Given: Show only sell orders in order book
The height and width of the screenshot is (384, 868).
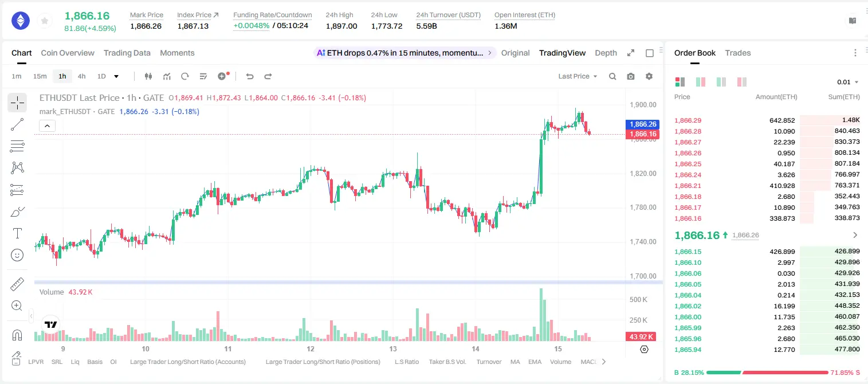Looking at the screenshot, I should click(x=741, y=82).
